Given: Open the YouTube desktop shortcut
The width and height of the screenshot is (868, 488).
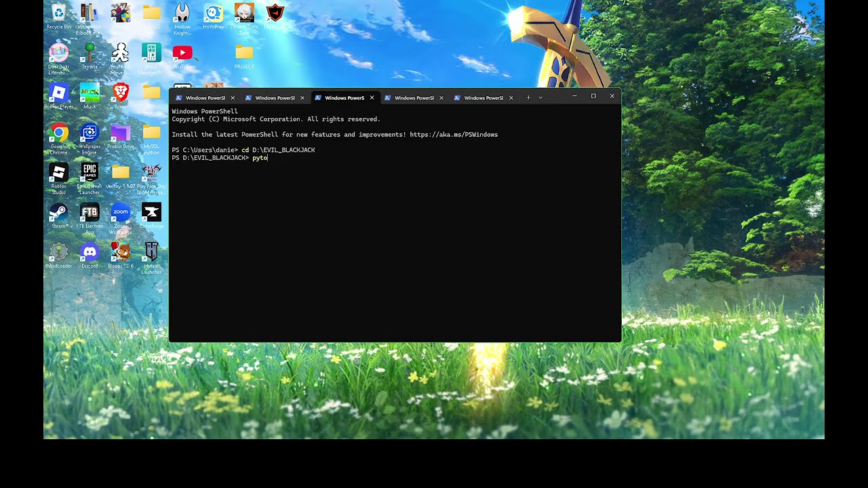Looking at the screenshot, I should click(182, 56).
